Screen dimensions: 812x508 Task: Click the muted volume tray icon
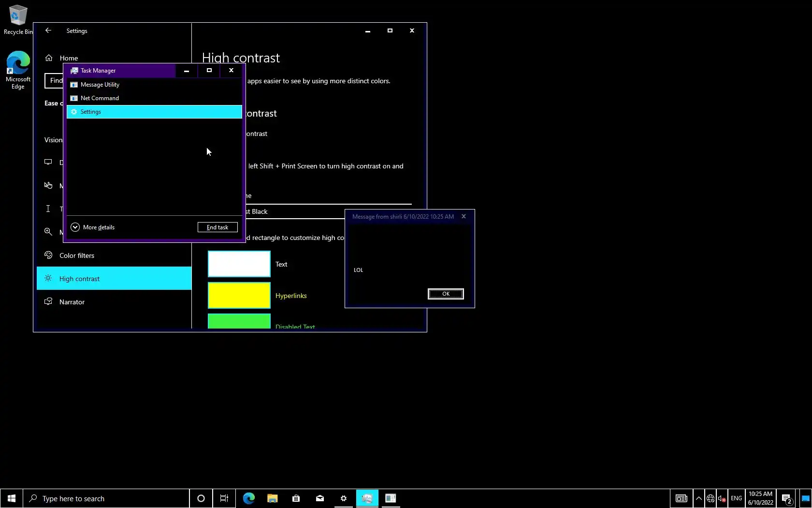point(722,498)
